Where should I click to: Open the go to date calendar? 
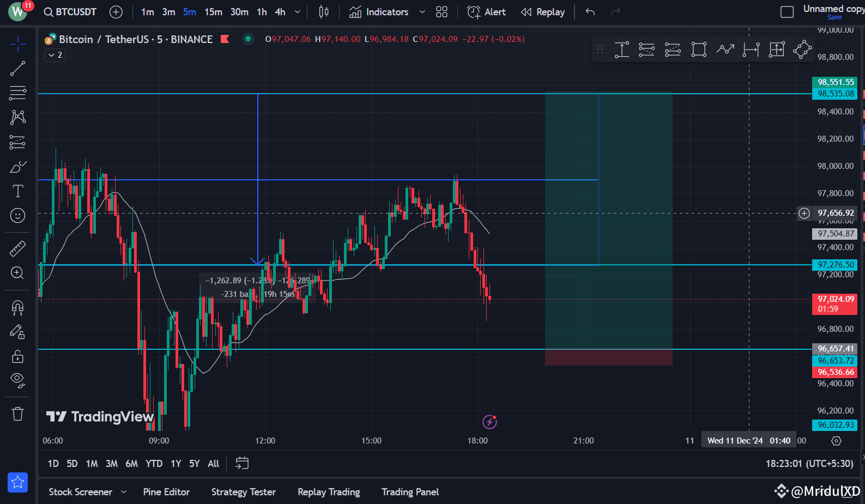(x=242, y=463)
